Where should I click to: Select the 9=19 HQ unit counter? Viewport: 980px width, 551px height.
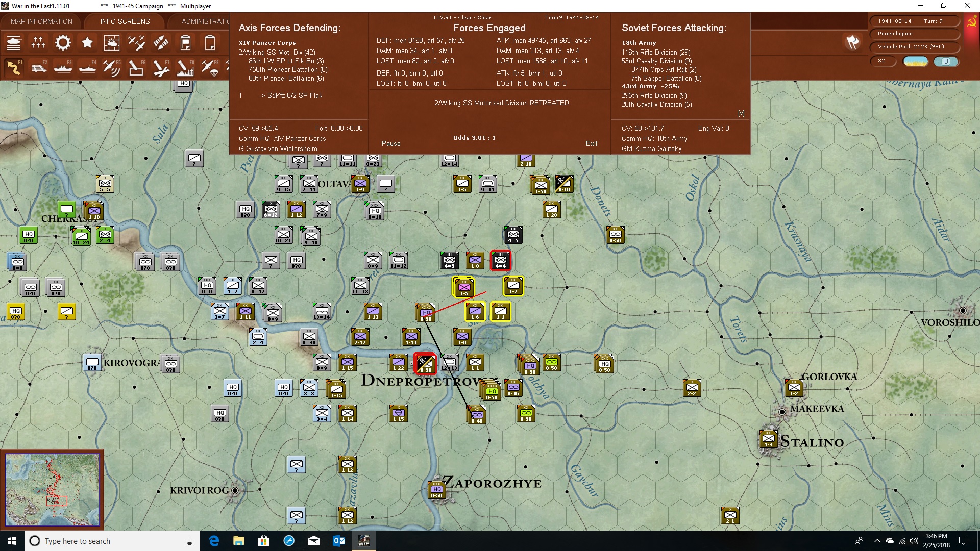coord(375,211)
